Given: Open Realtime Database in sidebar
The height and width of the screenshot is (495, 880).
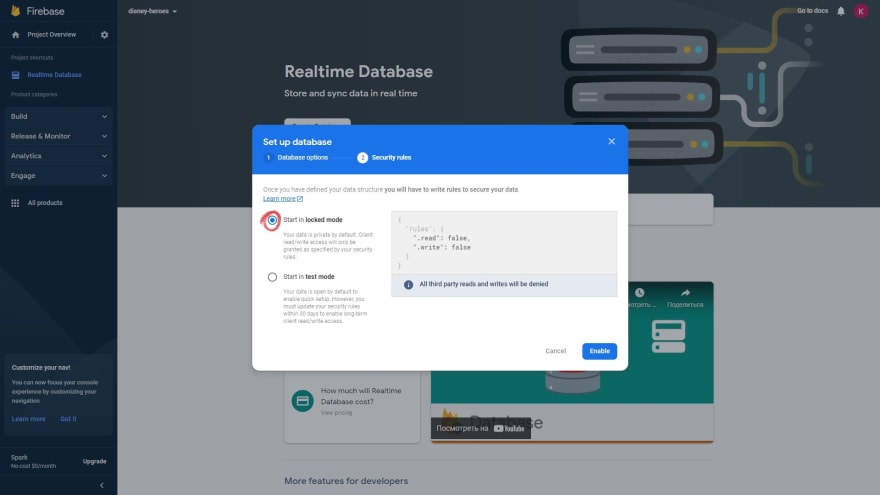Looking at the screenshot, I should pos(54,75).
